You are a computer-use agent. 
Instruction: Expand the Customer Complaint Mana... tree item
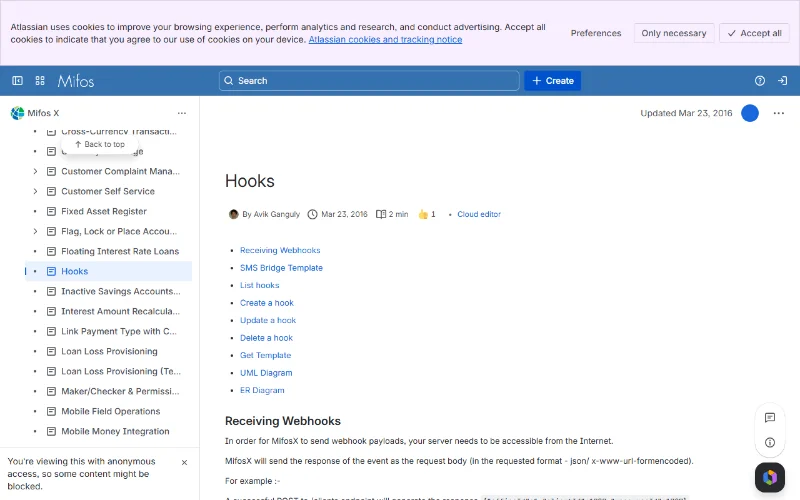(x=35, y=171)
